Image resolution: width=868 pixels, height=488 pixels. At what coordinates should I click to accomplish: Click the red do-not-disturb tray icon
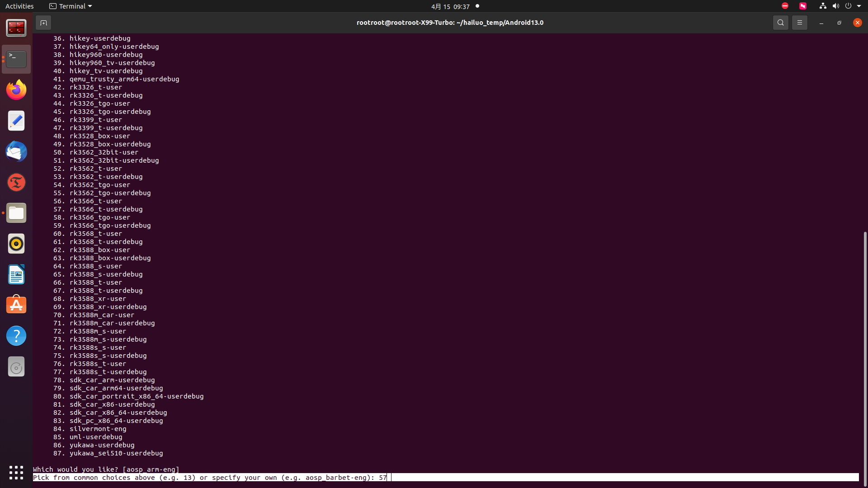[785, 6]
